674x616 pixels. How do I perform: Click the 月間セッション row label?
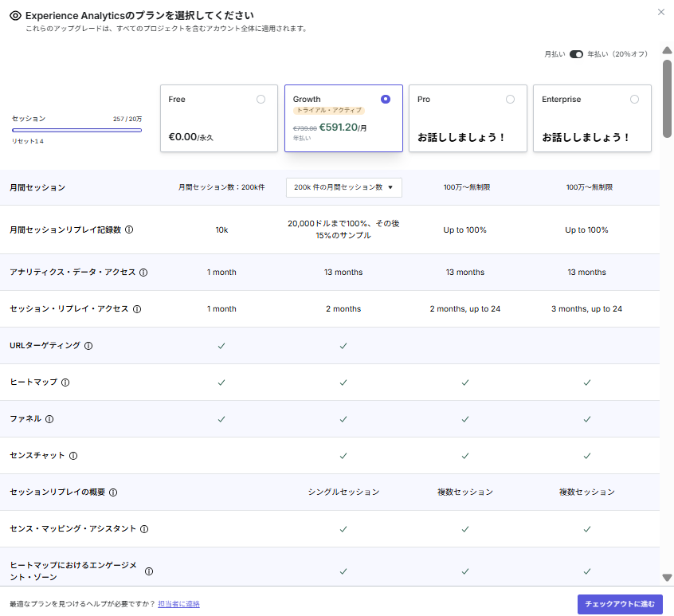click(x=37, y=188)
